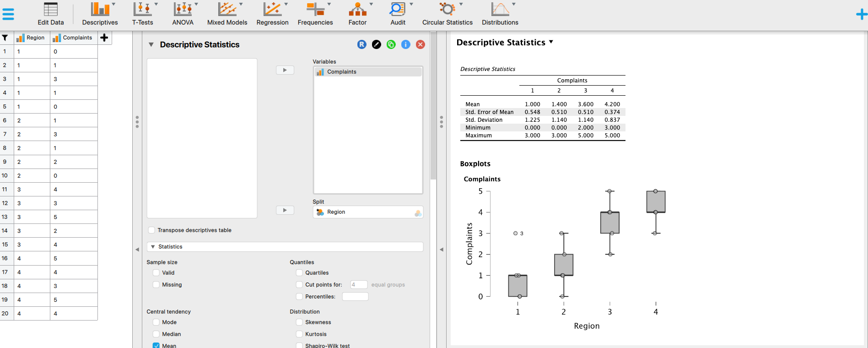Open the T-Tests analysis menu
This screenshot has height=348, width=868.
143,14
